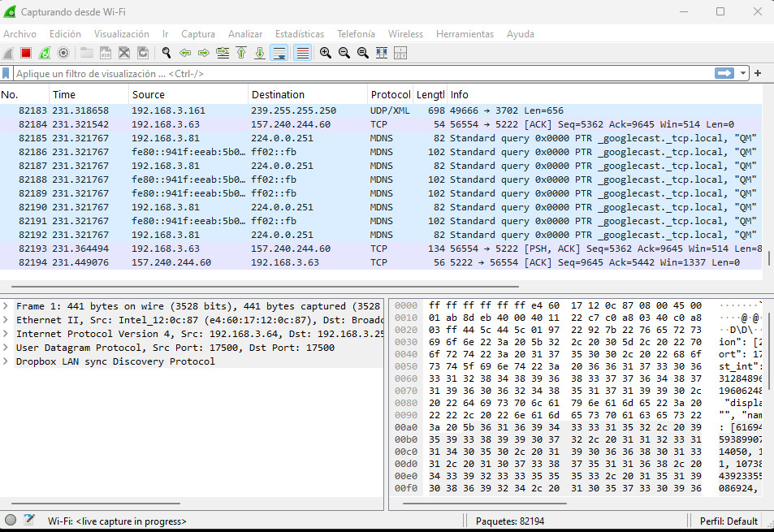
Task: Click the expert information circle indicator
Action: [x=11, y=521]
